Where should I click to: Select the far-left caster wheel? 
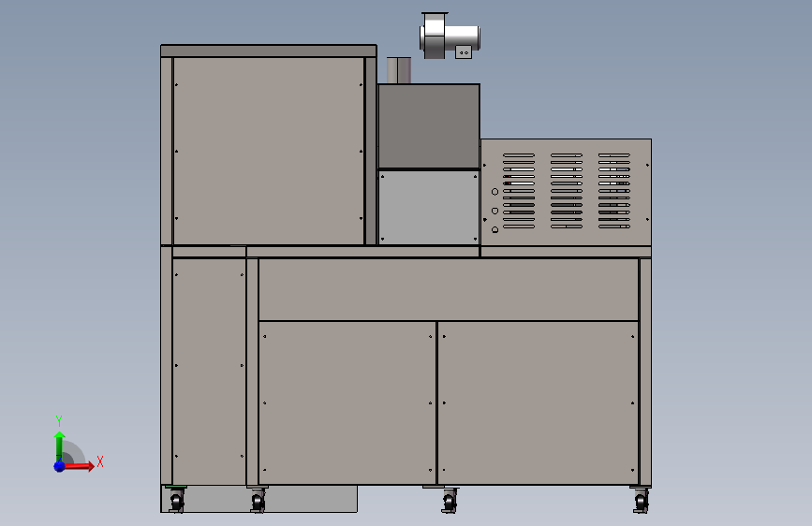click(177, 500)
